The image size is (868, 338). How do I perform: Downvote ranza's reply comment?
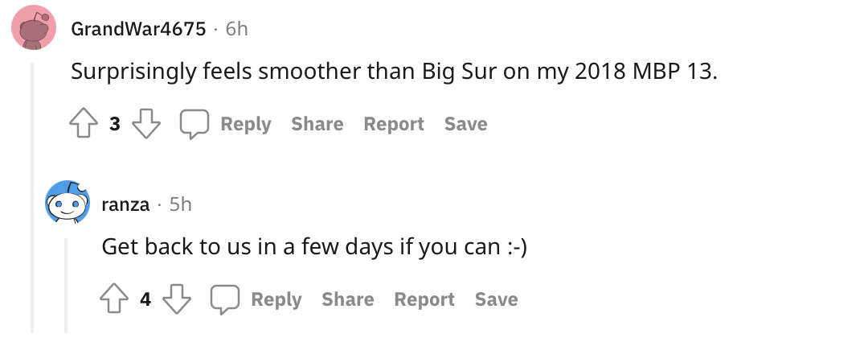(177, 299)
